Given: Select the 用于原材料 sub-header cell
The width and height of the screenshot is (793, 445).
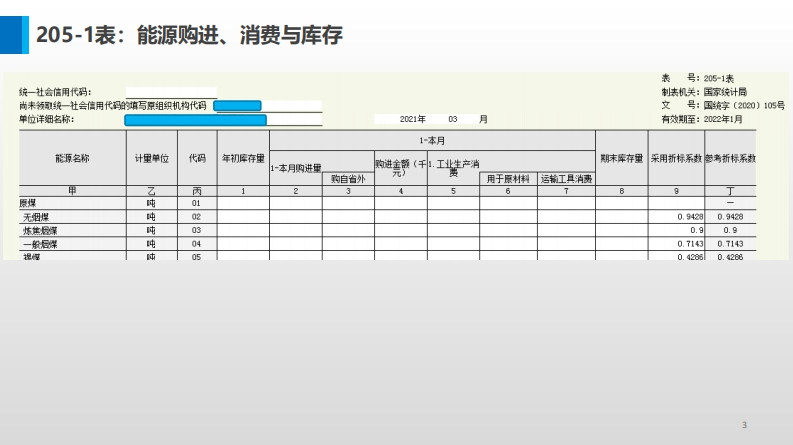Looking at the screenshot, I should 508,179.
